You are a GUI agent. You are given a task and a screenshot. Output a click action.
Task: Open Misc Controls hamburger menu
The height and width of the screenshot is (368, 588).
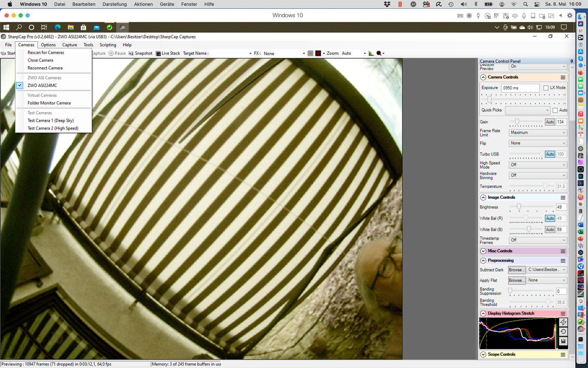pyautogui.click(x=563, y=251)
